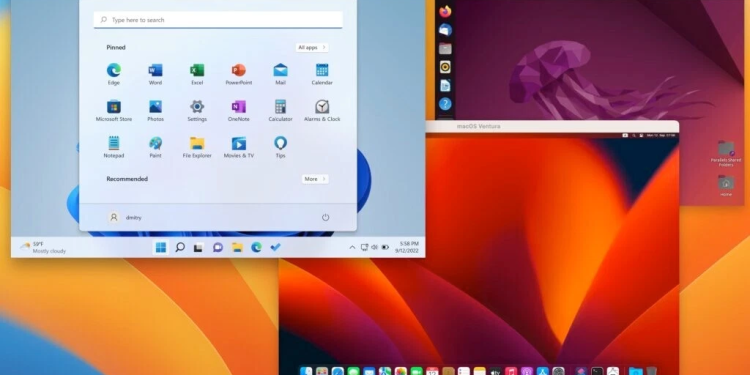Click the Recommended section heading

[127, 179]
